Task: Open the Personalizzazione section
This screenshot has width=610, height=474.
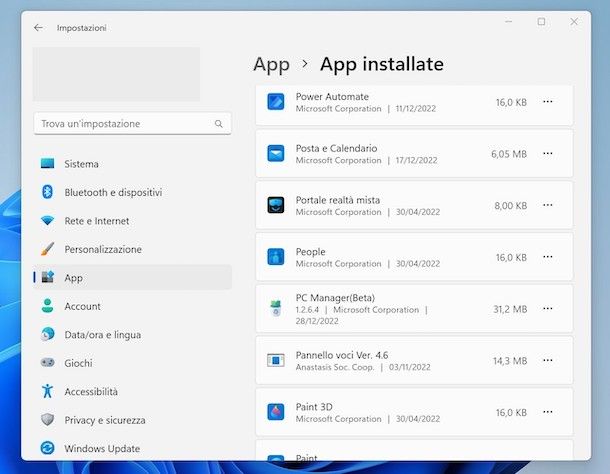Action: point(133,249)
